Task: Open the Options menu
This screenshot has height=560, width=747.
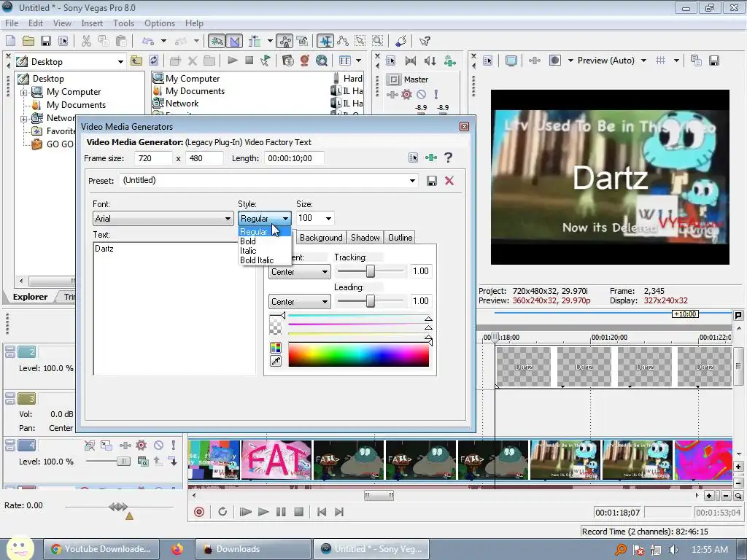Action: (x=160, y=23)
